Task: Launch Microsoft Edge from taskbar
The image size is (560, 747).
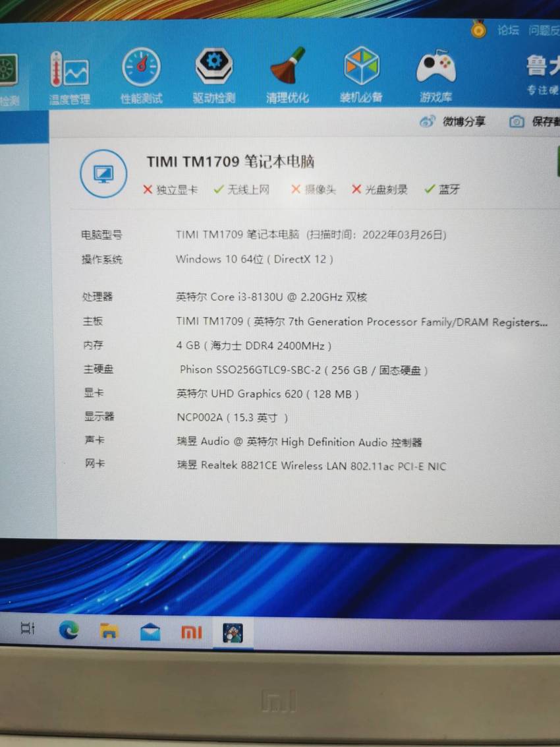Action: (x=69, y=630)
